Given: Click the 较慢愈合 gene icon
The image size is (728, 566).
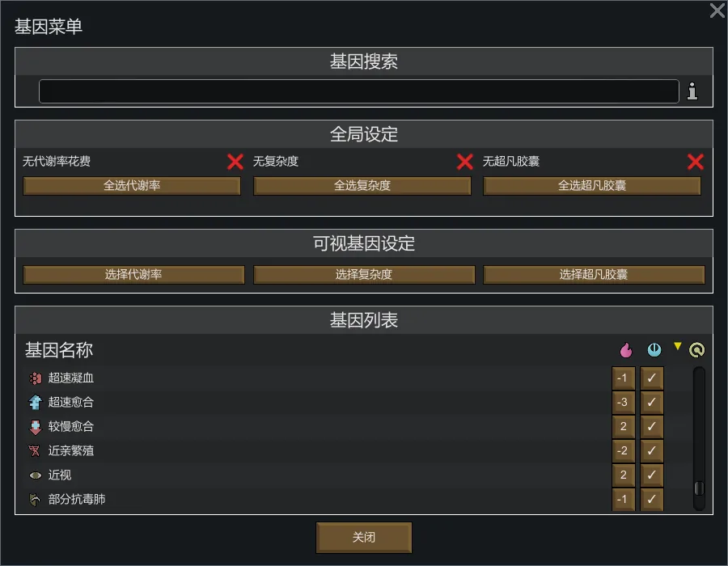Looking at the screenshot, I should point(35,426).
